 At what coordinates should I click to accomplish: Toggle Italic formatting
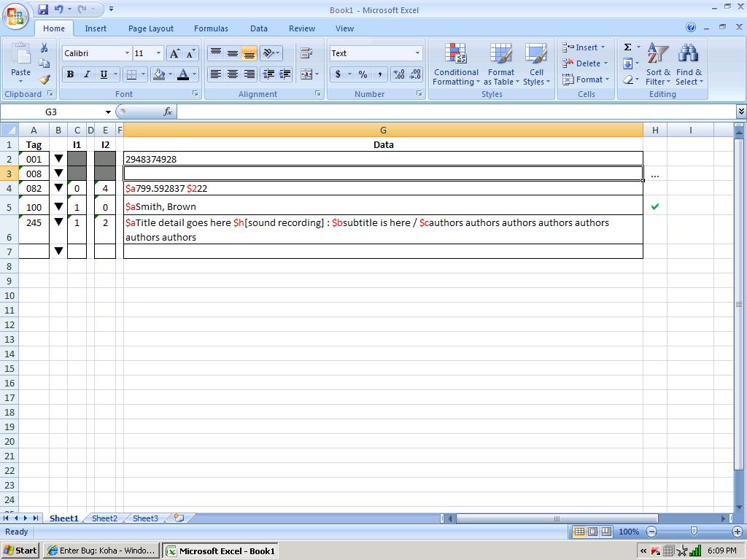pos(87,74)
